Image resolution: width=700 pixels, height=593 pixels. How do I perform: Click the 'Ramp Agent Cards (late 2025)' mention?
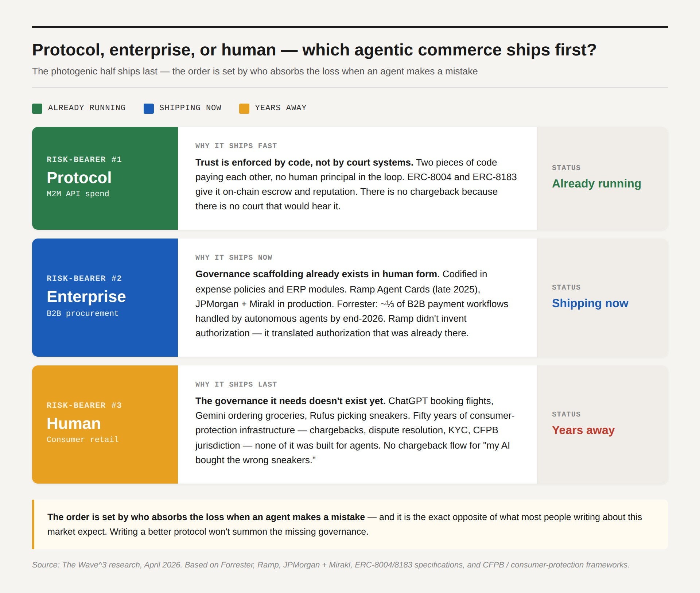tap(414, 289)
